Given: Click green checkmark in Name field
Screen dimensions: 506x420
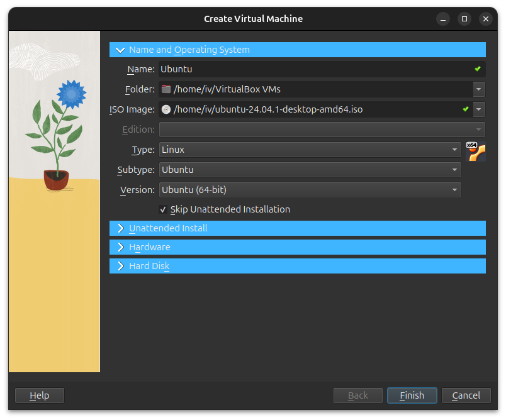Looking at the screenshot, I should point(478,69).
